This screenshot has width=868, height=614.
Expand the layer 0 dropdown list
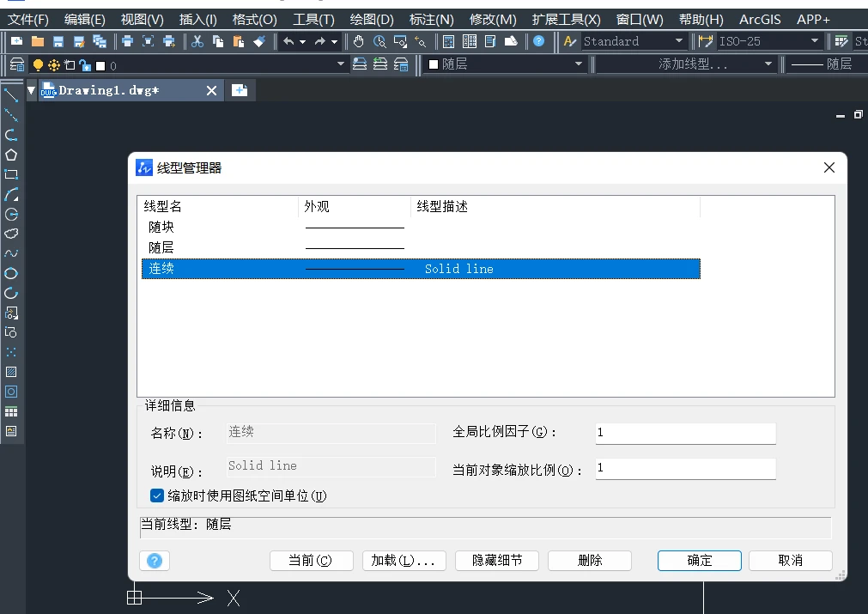coord(340,65)
